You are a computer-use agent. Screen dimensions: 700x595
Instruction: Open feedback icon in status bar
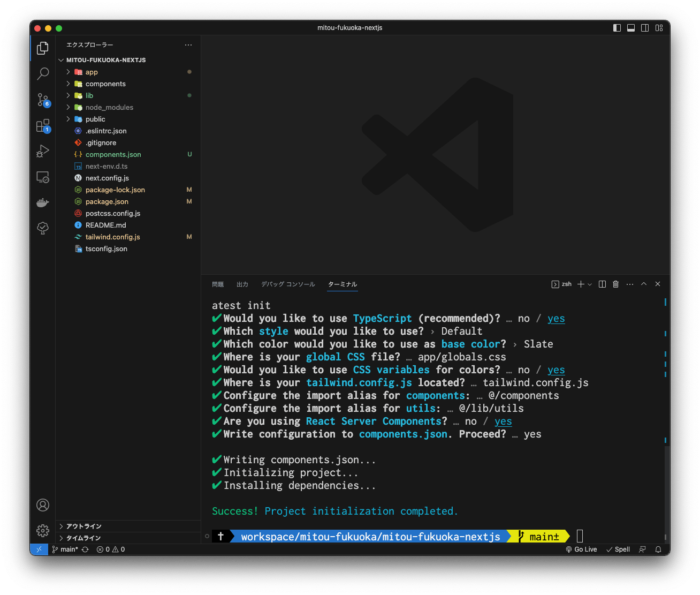[x=643, y=549]
